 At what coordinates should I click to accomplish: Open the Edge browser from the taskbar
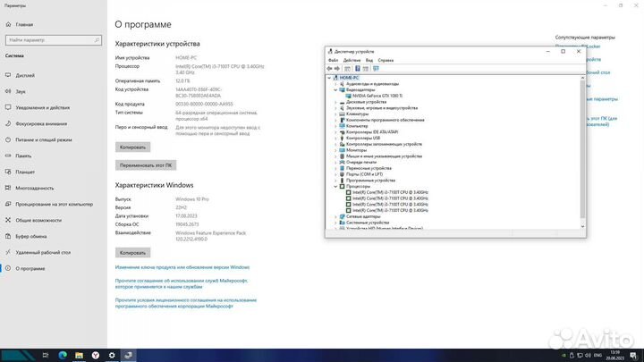click(64, 354)
